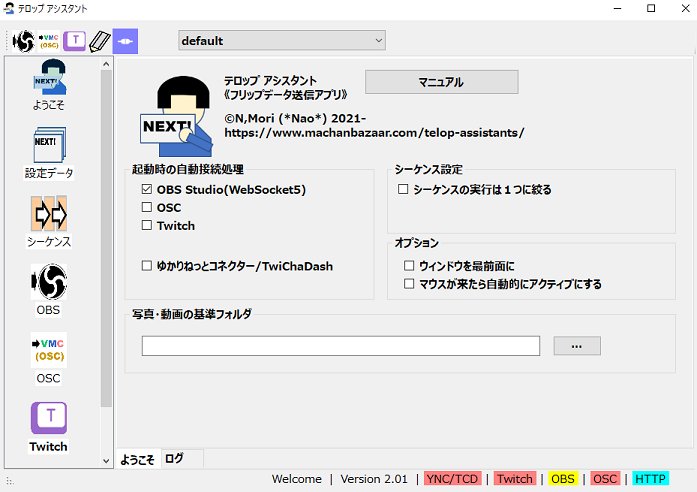
Task: Open the Twitch sidebar panel
Action: click(x=49, y=426)
